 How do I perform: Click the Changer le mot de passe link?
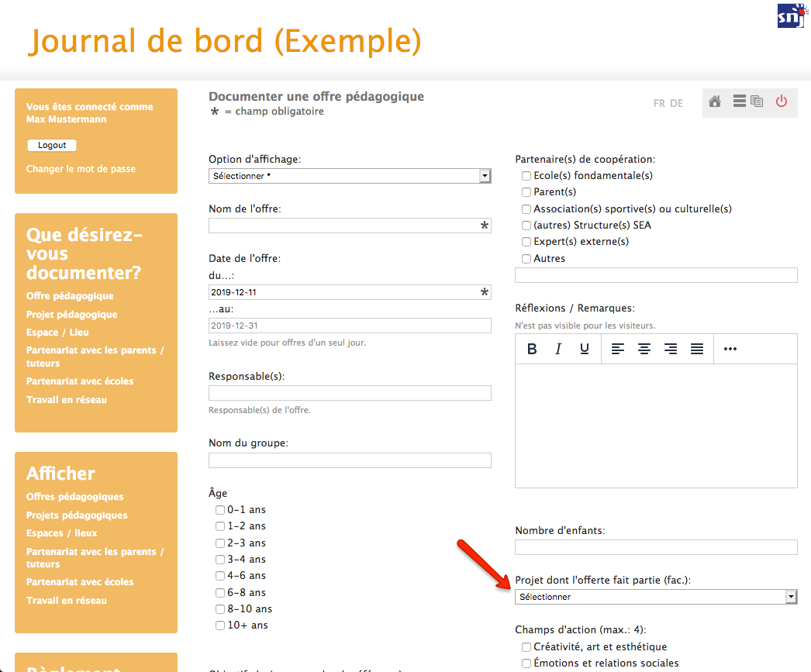point(81,169)
